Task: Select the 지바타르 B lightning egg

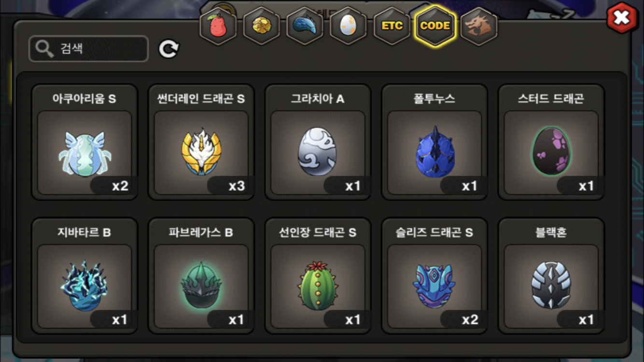Action: point(84,276)
